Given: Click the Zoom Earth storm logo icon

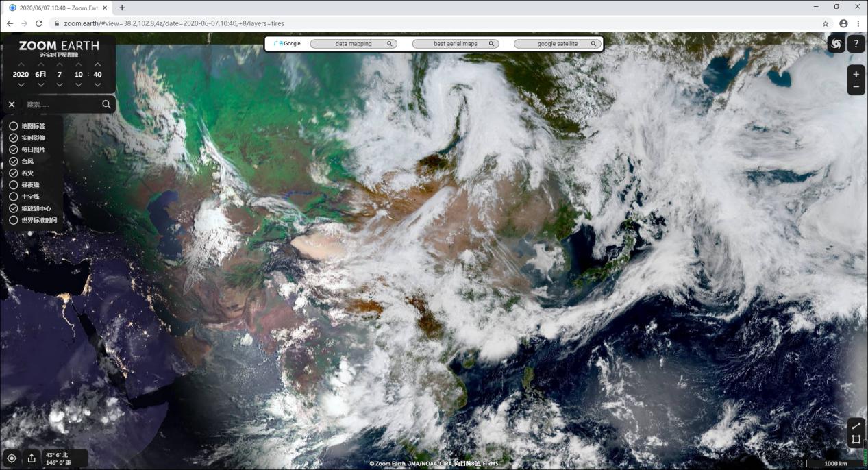Looking at the screenshot, I should (x=836, y=43).
